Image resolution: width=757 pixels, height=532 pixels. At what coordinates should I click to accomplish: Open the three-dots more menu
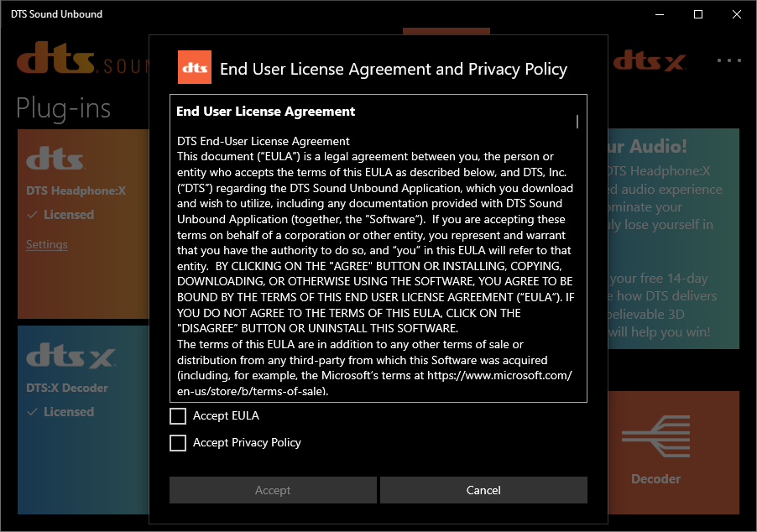coord(729,60)
